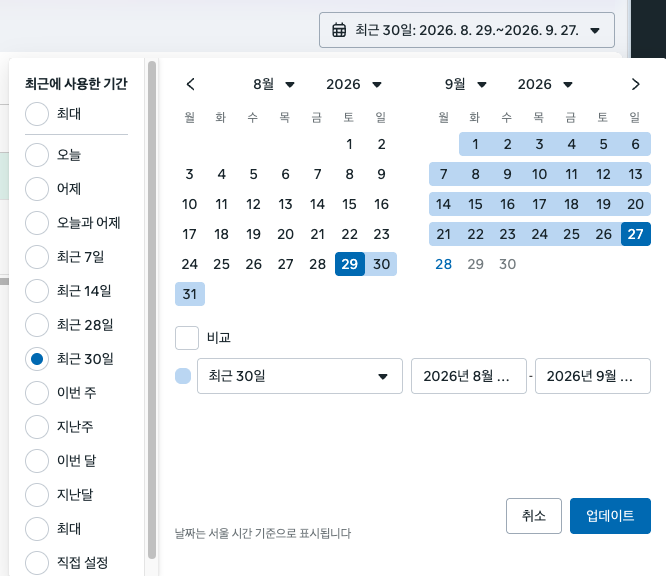Pick September 1 in the calendar
This screenshot has width=666, height=576.
click(x=475, y=144)
